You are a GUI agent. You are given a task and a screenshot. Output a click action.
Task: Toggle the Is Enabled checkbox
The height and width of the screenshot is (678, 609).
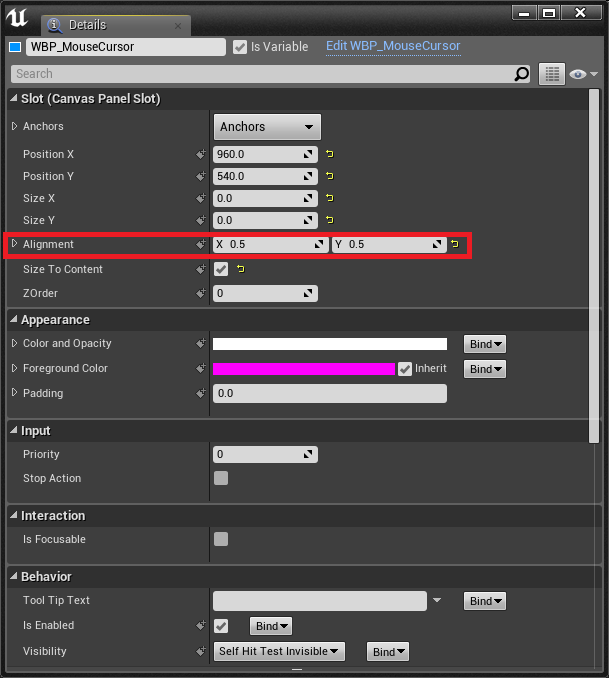(221, 626)
